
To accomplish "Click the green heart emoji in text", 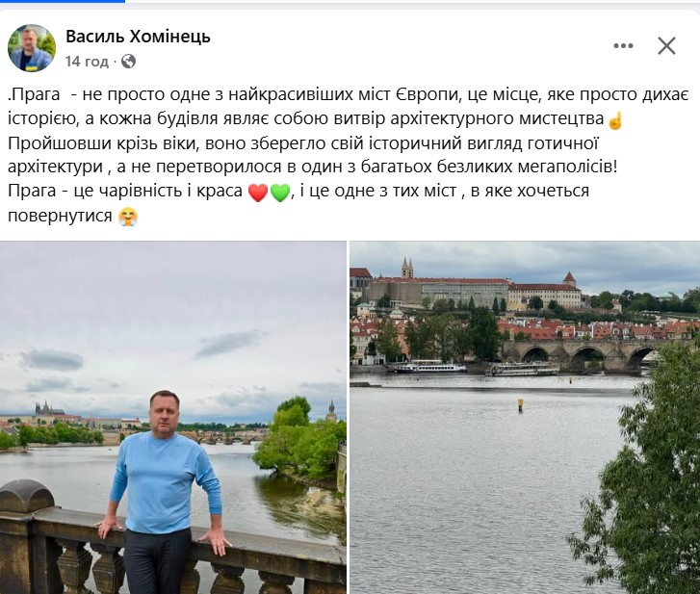I will [280, 193].
